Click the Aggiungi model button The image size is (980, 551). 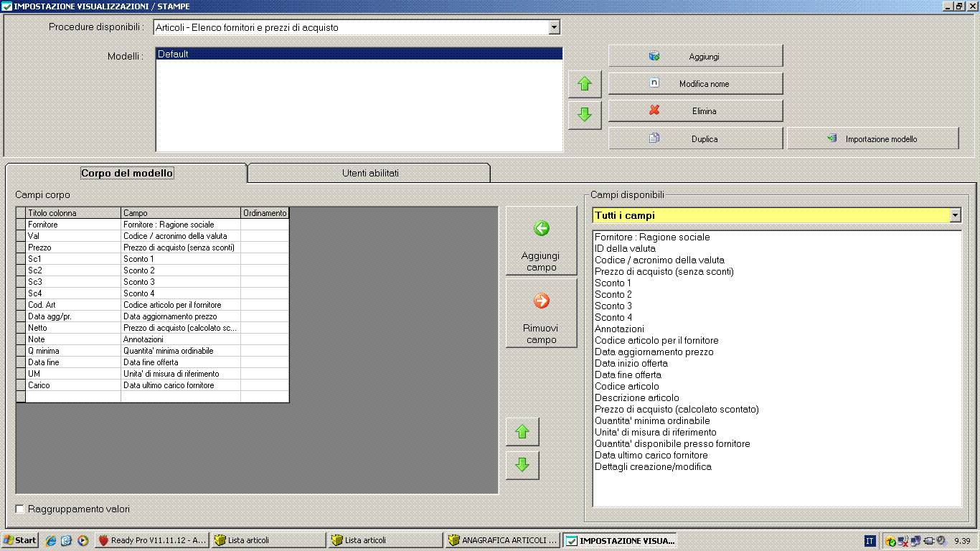(695, 56)
